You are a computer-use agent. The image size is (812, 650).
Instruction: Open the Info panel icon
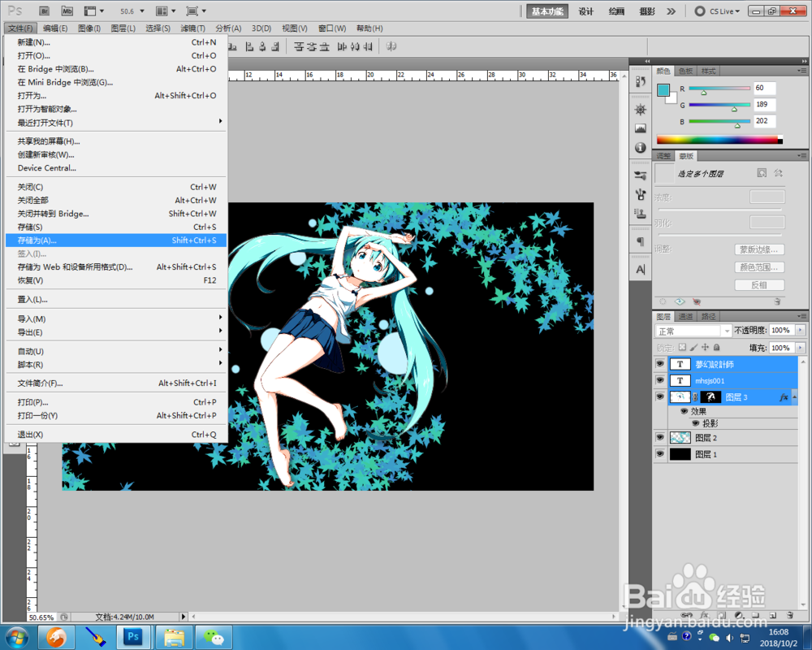click(641, 148)
